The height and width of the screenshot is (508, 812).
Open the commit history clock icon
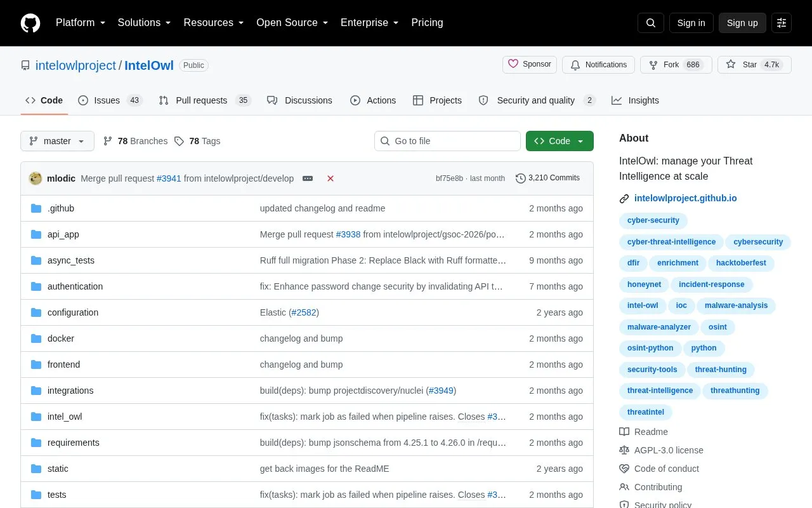click(521, 178)
